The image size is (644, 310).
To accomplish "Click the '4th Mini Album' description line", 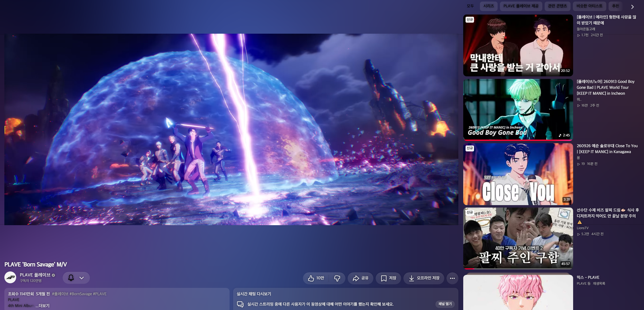I will pos(21,306).
